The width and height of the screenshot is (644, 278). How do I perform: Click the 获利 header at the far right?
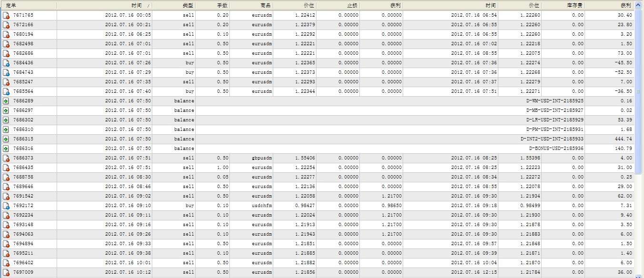[610, 5]
